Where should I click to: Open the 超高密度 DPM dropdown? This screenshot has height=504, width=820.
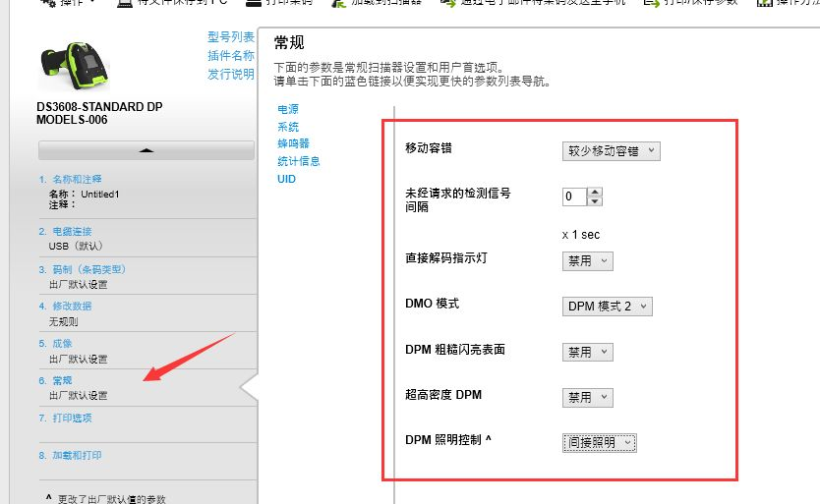click(588, 398)
